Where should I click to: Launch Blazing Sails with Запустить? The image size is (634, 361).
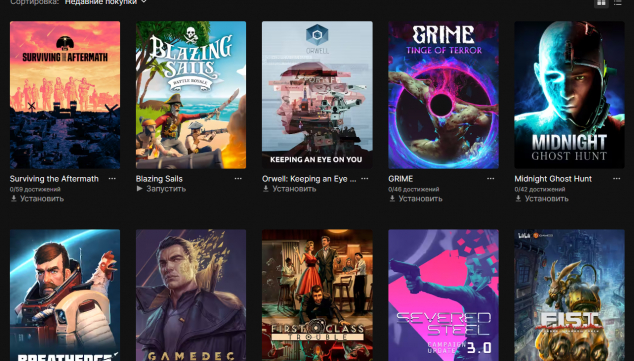point(161,189)
